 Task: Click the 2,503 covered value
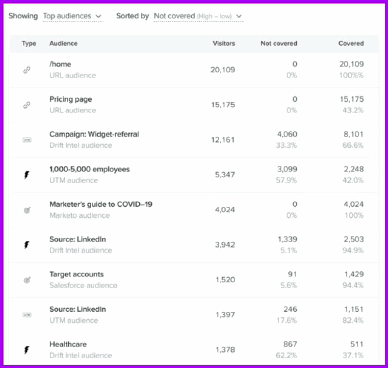click(354, 239)
